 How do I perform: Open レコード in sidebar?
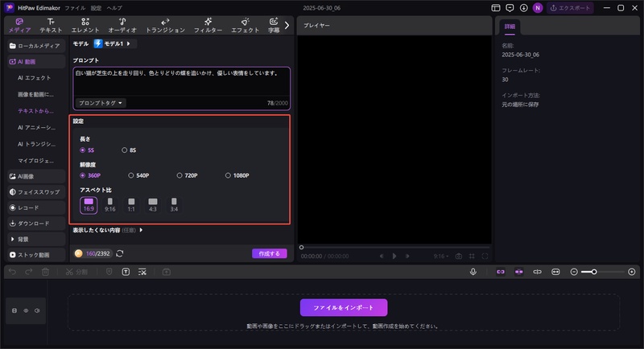click(36, 207)
